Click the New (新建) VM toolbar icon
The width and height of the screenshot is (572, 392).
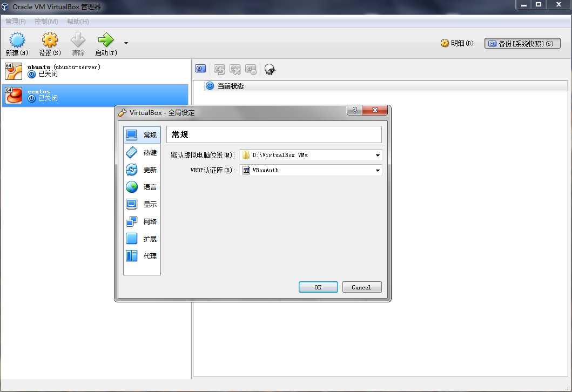17,40
